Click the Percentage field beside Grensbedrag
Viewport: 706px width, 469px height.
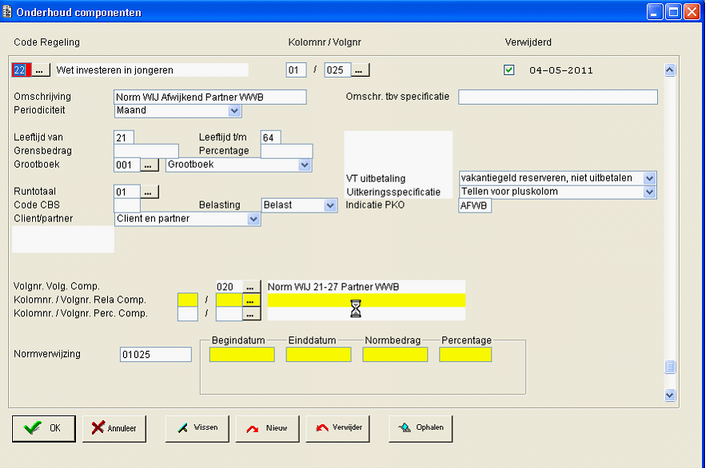pyautogui.click(x=286, y=151)
